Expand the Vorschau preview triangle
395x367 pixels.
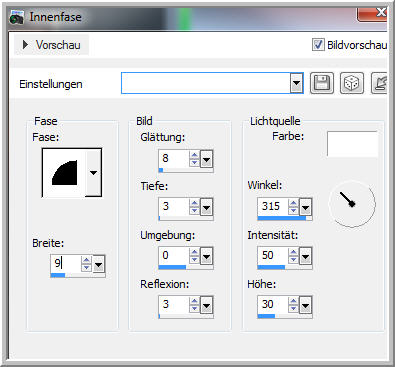click(25, 45)
